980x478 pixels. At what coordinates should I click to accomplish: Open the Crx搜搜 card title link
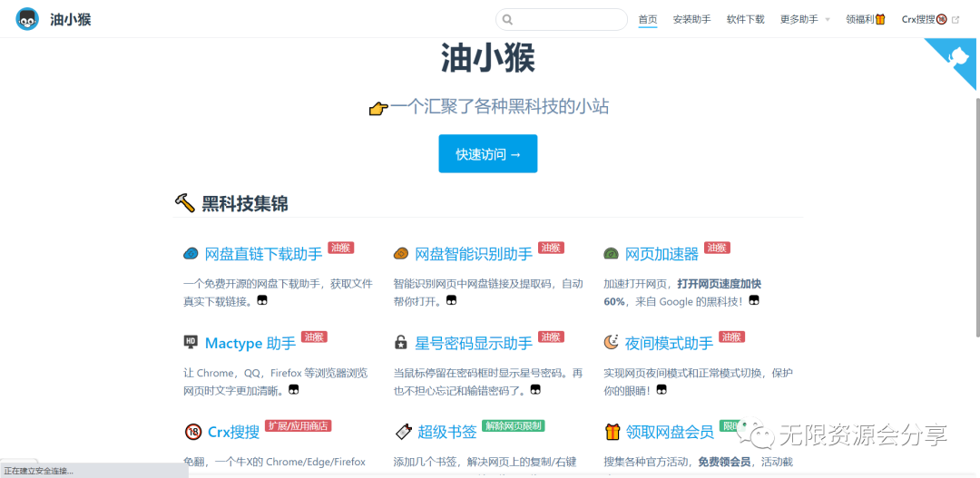click(x=234, y=432)
